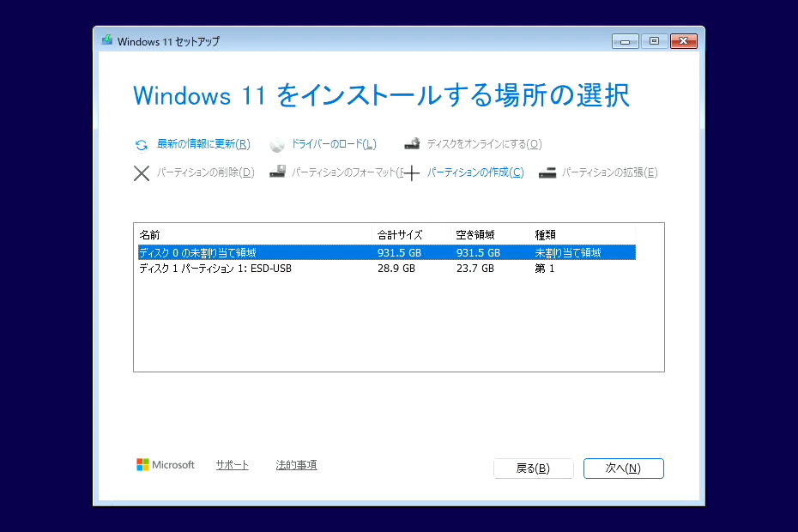
Task: Click 戻る(B) to go back
Action: tap(533, 469)
